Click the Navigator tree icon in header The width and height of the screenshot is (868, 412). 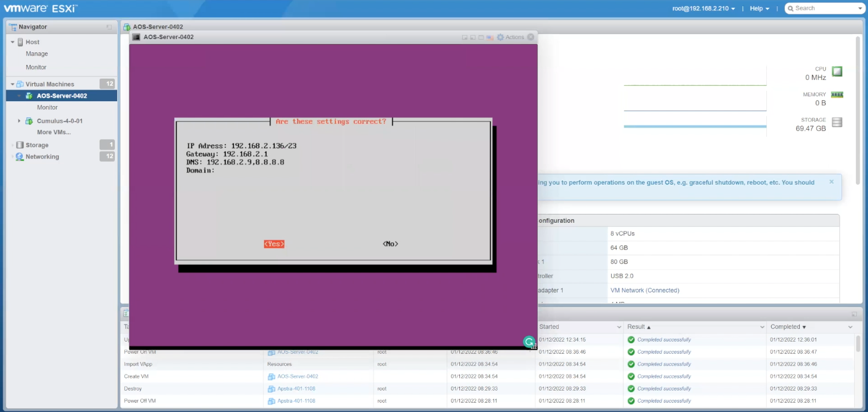click(x=13, y=27)
